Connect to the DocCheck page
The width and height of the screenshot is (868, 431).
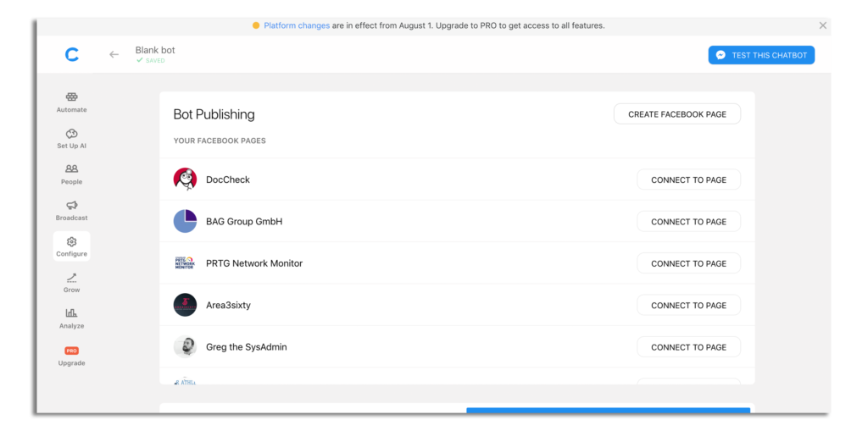[x=688, y=180]
